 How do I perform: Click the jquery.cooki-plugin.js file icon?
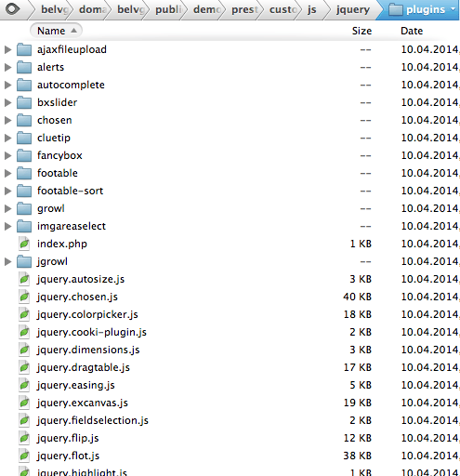[24, 332]
